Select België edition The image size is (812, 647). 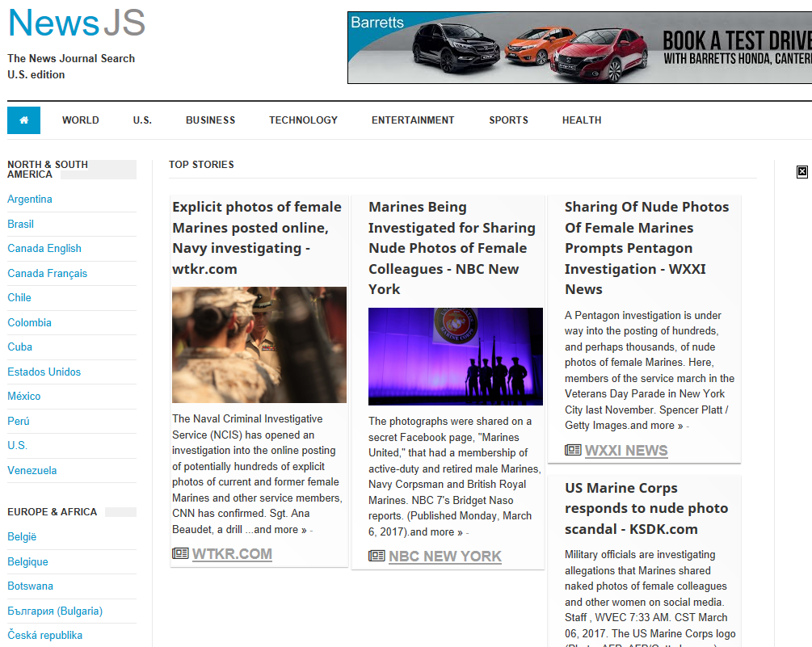pyautogui.click(x=22, y=537)
